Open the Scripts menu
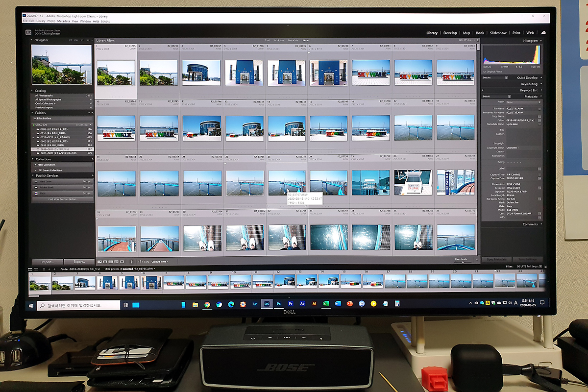The image size is (588, 392). tap(105, 21)
